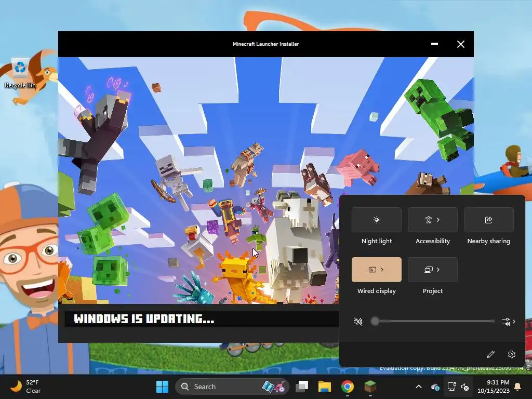Open sound output selector next to volume slider

(x=508, y=321)
